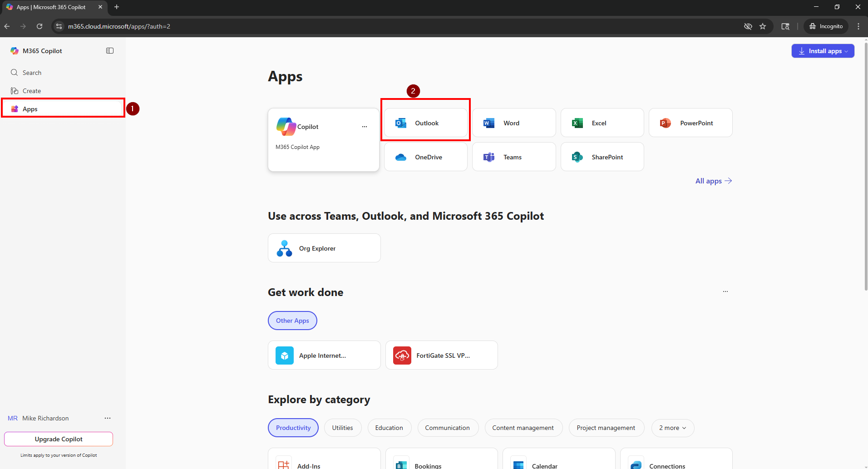Select the Communication category chip
This screenshot has width=868, height=469.
point(448,428)
